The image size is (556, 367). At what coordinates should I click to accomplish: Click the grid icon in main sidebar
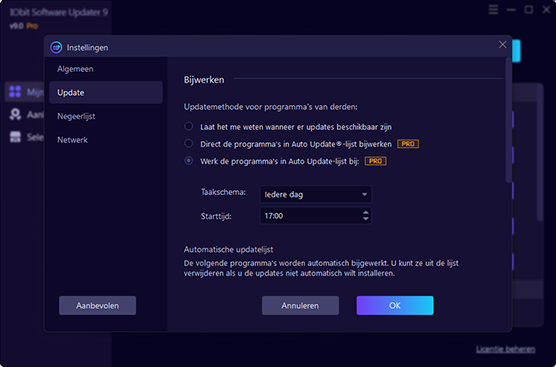click(x=15, y=91)
